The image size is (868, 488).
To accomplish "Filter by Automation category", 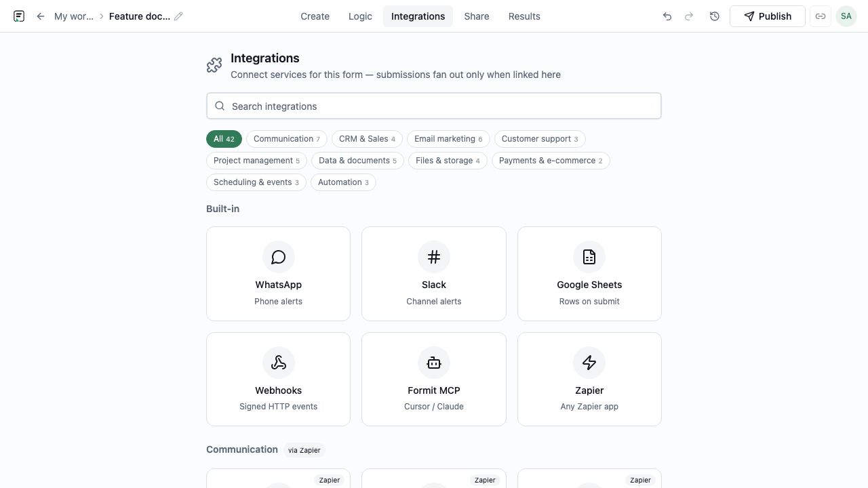I will (343, 182).
